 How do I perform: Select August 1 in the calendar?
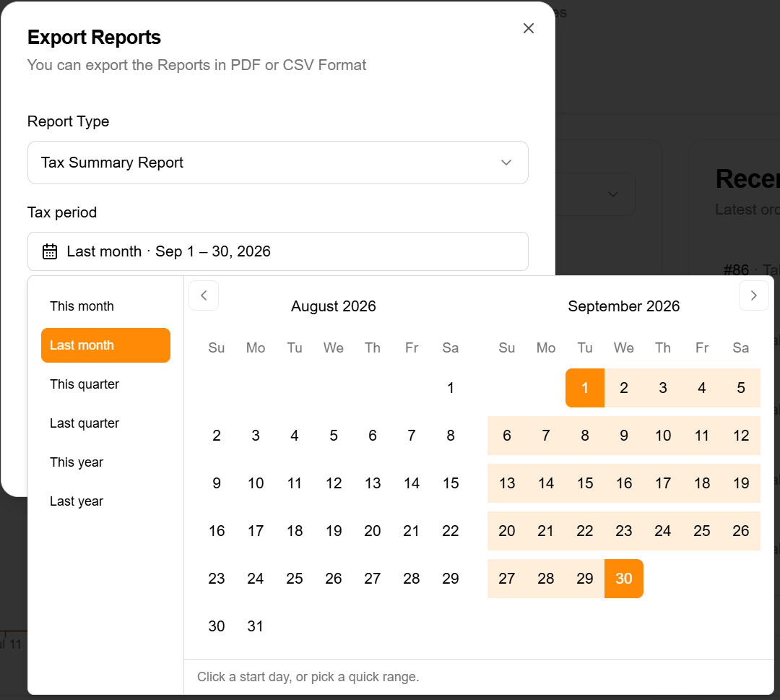[451, 388]
